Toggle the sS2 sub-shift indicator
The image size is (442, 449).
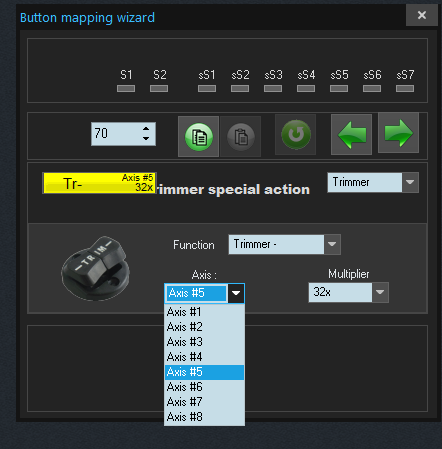(240, 88)
